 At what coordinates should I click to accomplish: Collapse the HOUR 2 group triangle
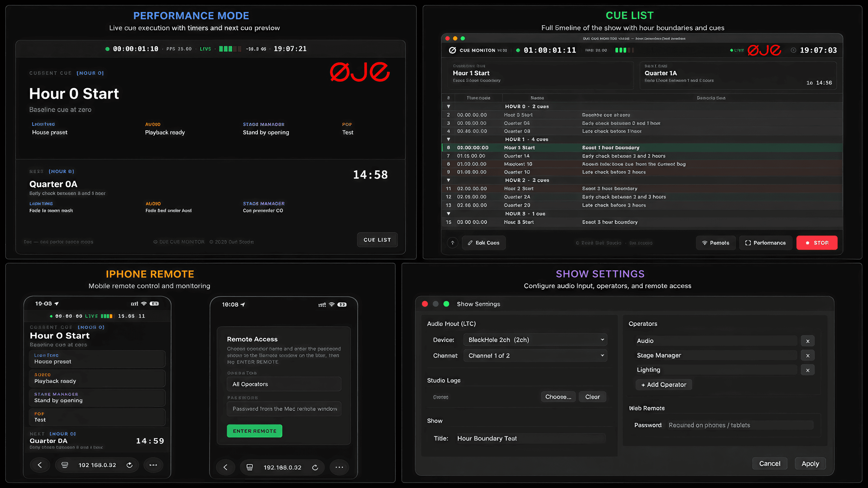click(448, 180)
